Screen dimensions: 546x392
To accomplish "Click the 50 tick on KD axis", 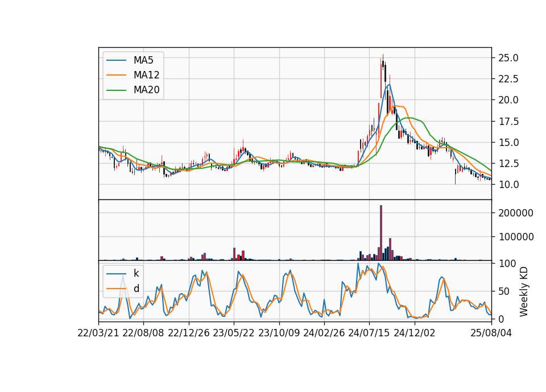I will pos(503,291).
